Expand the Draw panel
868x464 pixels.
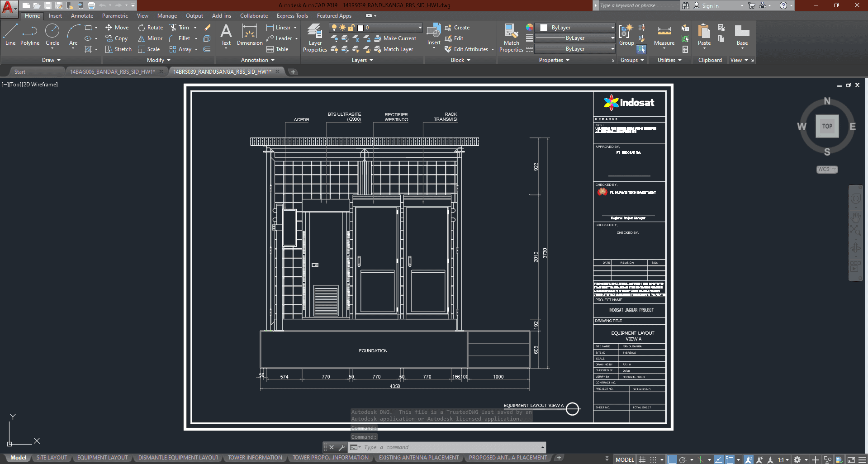click(51, 60)
